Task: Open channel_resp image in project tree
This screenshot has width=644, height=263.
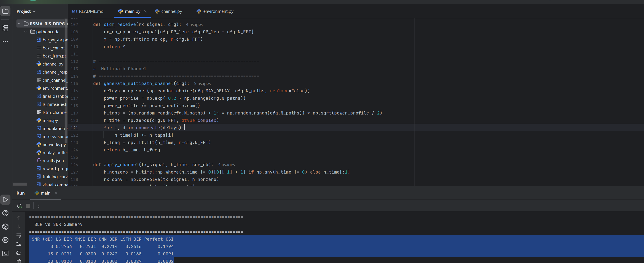Action: point(52,72)
